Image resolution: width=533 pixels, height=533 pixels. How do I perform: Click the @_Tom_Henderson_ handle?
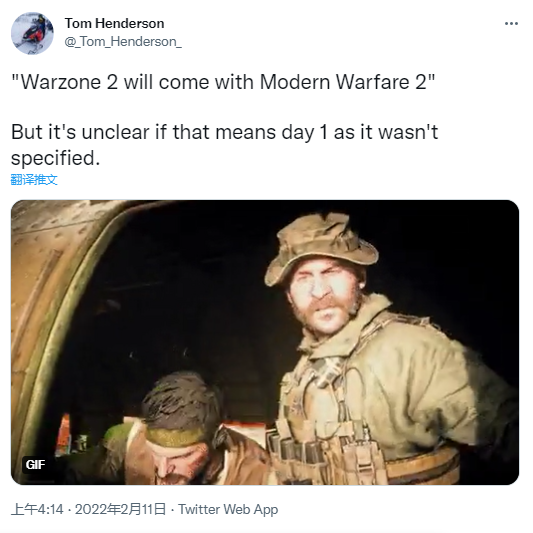click(123, 41)
